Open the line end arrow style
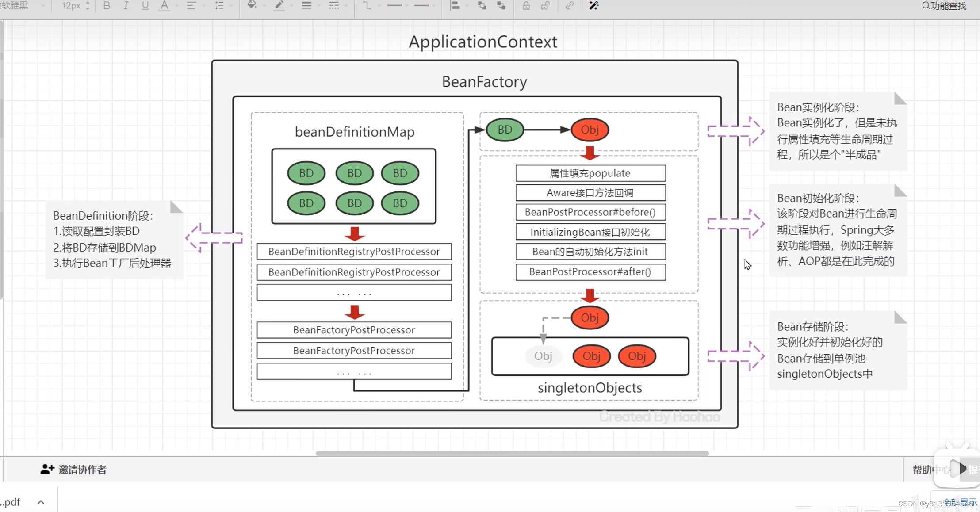Screen dimensions: 980x512 point(422,6)
